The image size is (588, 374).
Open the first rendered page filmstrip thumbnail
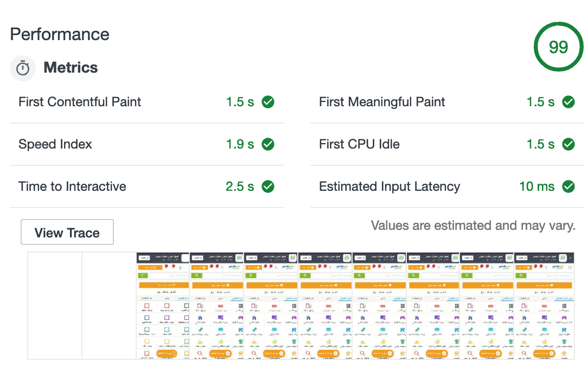tap(163, 305)
